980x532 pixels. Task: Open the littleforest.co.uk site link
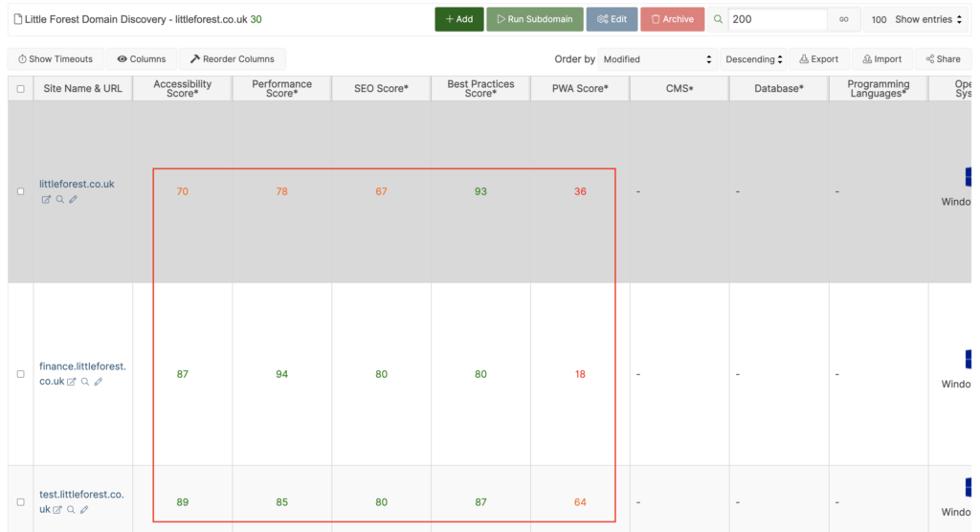pos(77,184)
